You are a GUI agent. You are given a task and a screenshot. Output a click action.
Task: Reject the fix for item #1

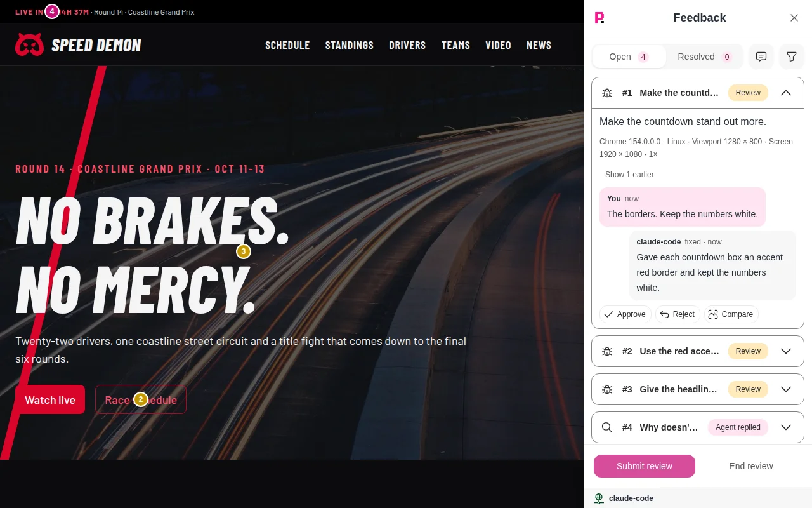click(678, 314)
